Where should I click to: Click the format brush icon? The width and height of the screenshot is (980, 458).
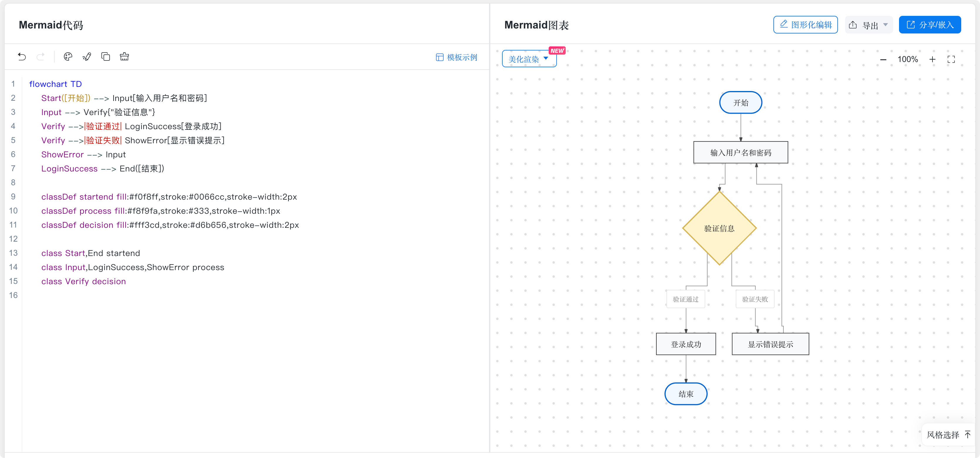(x=87, y=57)
